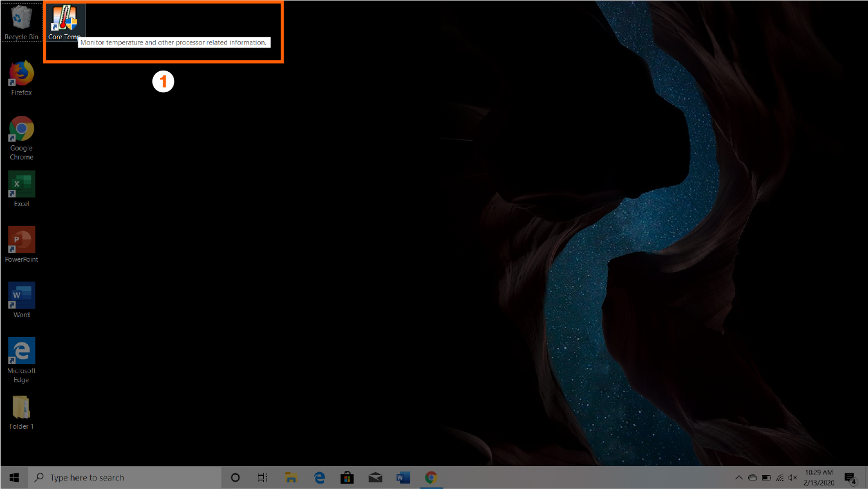
Task: Open the Wi-Fi network flyout
Action: (x=780, y=478)
